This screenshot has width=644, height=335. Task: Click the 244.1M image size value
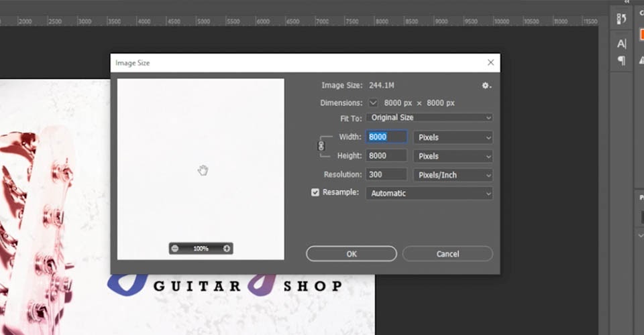pos(382,85)
